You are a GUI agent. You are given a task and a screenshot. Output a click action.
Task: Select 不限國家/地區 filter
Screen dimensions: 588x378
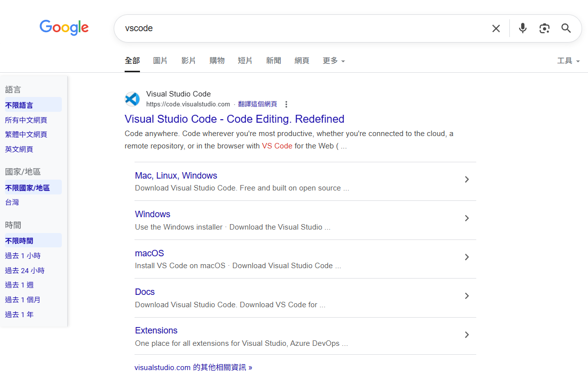[33, 188]
